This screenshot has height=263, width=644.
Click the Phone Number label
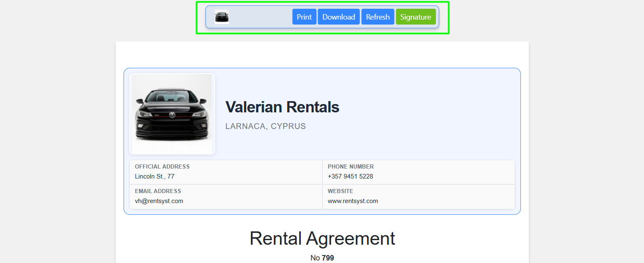click(x=351, y=166)
